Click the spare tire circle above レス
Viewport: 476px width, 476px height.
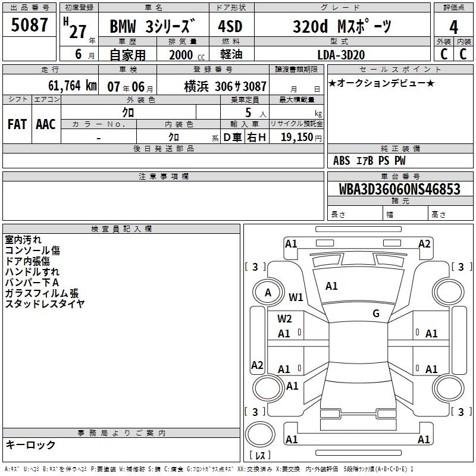click(x=260, y=434)
